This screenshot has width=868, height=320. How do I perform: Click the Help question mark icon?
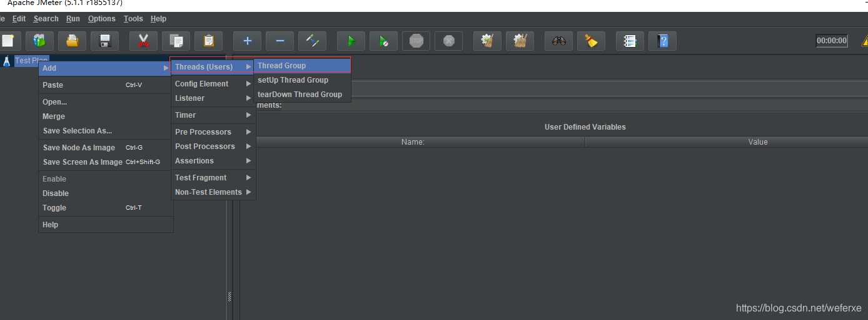[x=663, y=41]
